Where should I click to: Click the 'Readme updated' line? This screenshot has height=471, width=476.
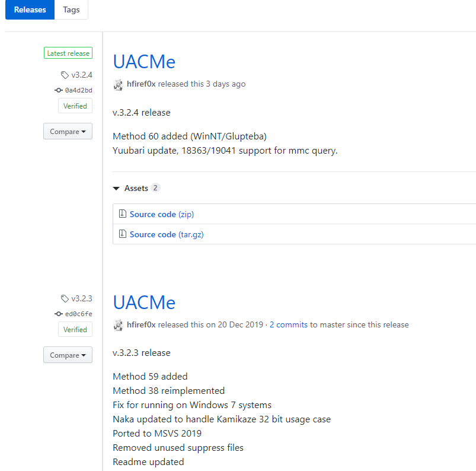pyautogui.click(x=148, y=462)
